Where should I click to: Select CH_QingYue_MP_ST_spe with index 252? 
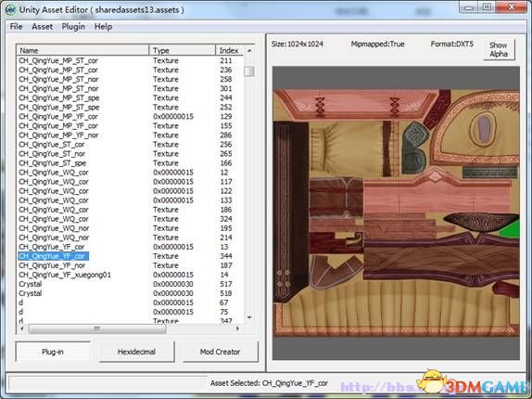130,108
